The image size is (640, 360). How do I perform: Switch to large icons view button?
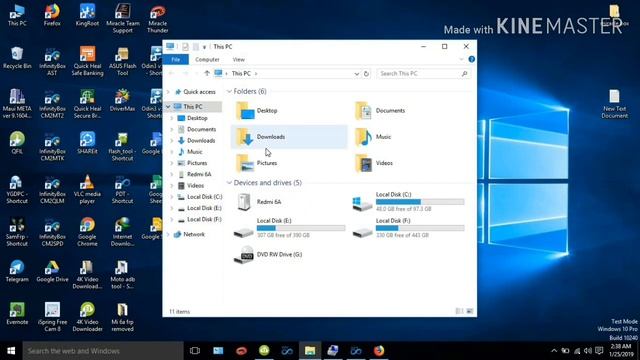pyautogui.click(x=470, y=311)
